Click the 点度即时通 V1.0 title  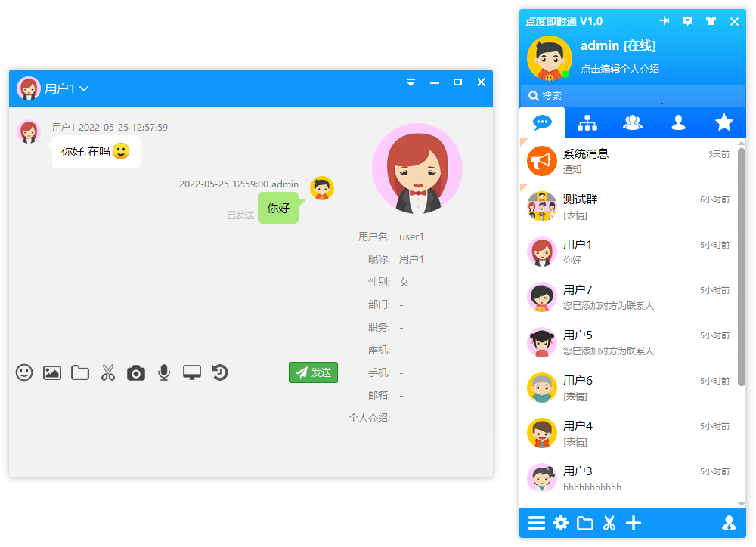click(564, 21)
